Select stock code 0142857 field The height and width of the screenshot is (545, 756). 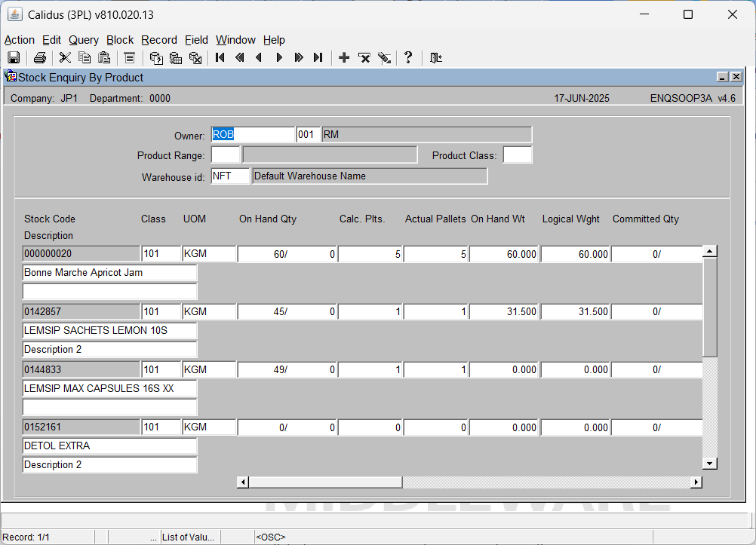[x=81, y=312]
